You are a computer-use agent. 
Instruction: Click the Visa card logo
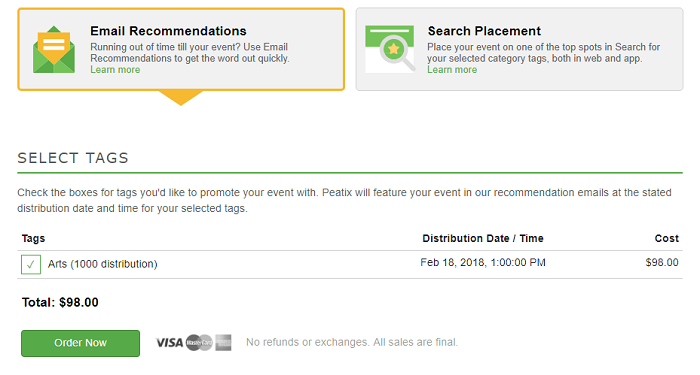(x=169, y=343)
